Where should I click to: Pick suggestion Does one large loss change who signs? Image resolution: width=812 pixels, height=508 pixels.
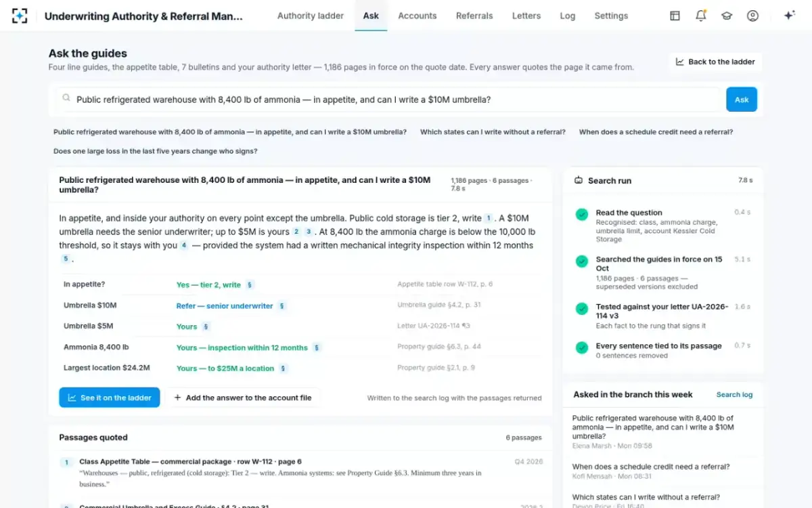coord(156,151)
